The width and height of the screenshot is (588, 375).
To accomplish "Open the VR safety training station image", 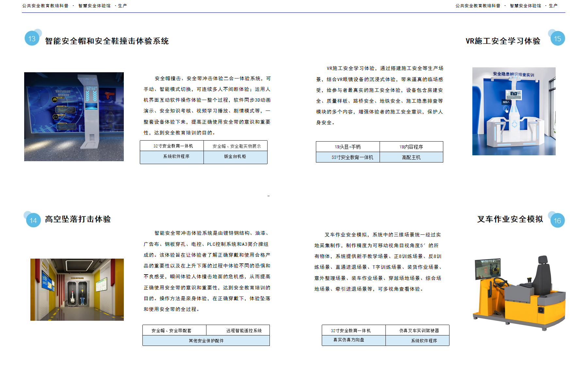I will (514, 111).
